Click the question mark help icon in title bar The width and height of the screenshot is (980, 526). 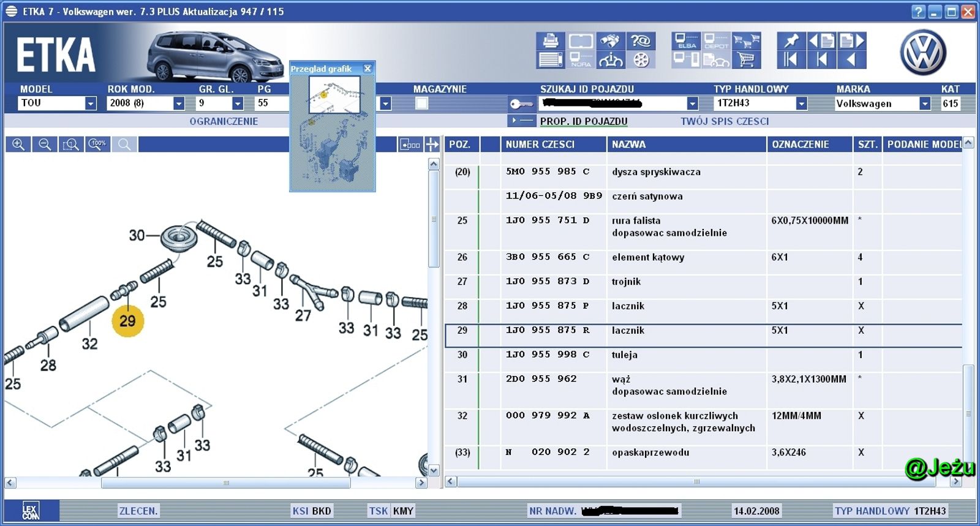tap(918, 12)
